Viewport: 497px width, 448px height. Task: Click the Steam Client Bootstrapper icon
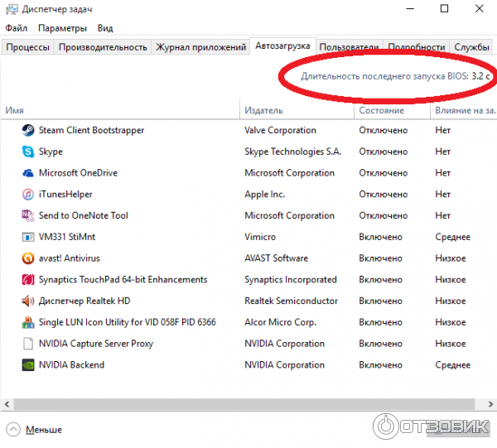pyautogui.click(x=27, y=130)
